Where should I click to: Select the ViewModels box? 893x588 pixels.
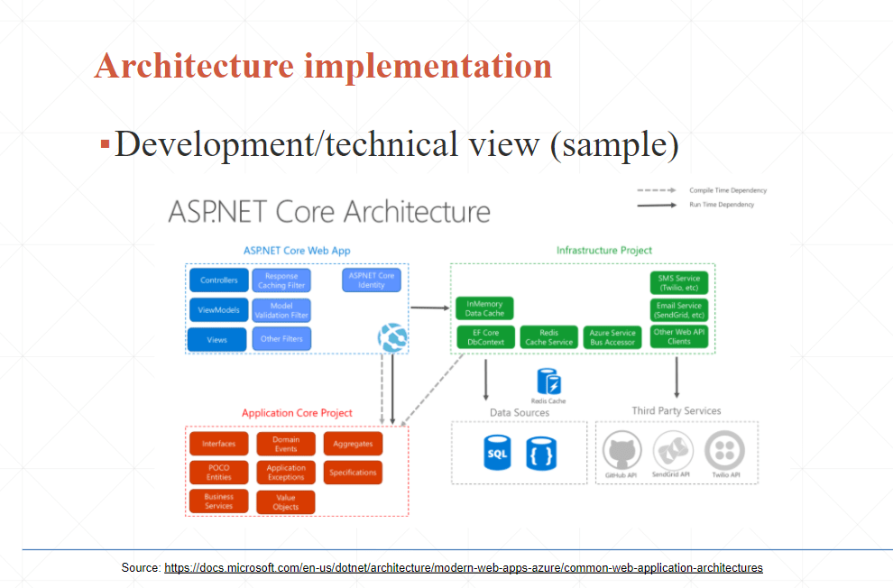pos(218,310)
